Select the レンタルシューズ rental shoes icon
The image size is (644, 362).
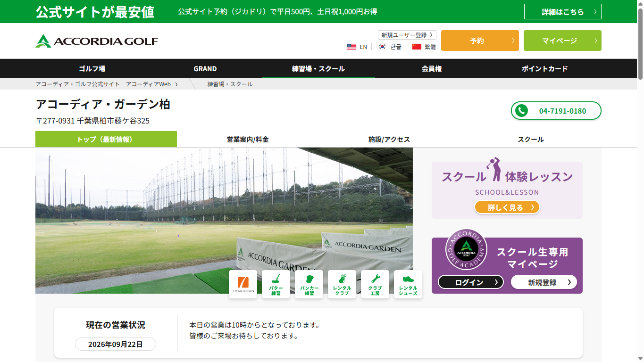click(x=408, y=284)
